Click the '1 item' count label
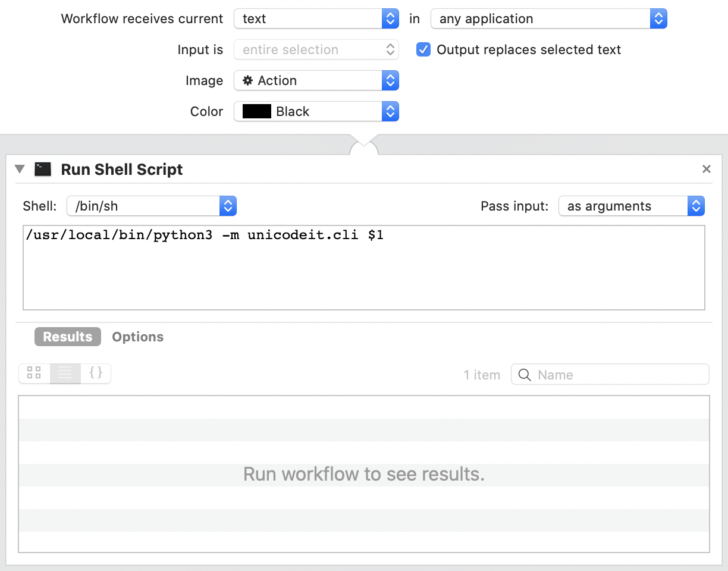Viewport: 728px width, 571px height. click(x=482, y=375)
